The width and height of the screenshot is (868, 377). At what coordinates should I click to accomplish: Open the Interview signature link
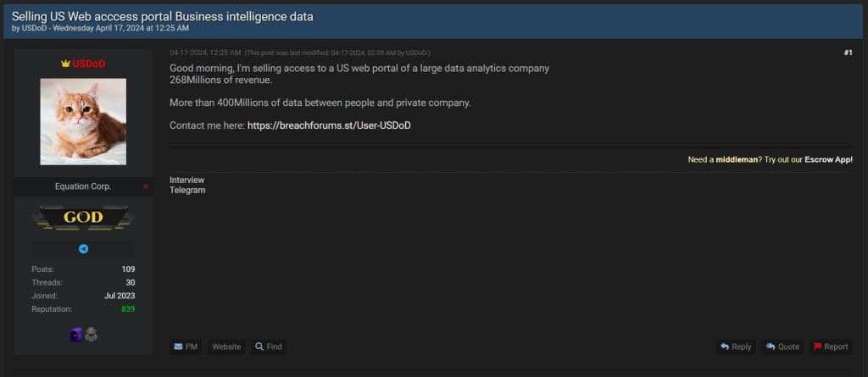186,180
